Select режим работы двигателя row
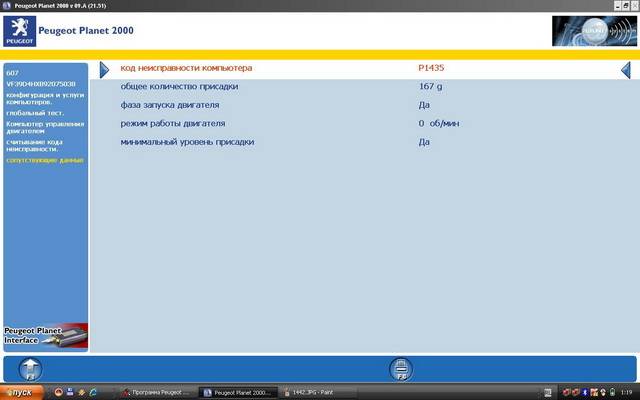Viewport: 640px width, 400px height. point(364,123)
